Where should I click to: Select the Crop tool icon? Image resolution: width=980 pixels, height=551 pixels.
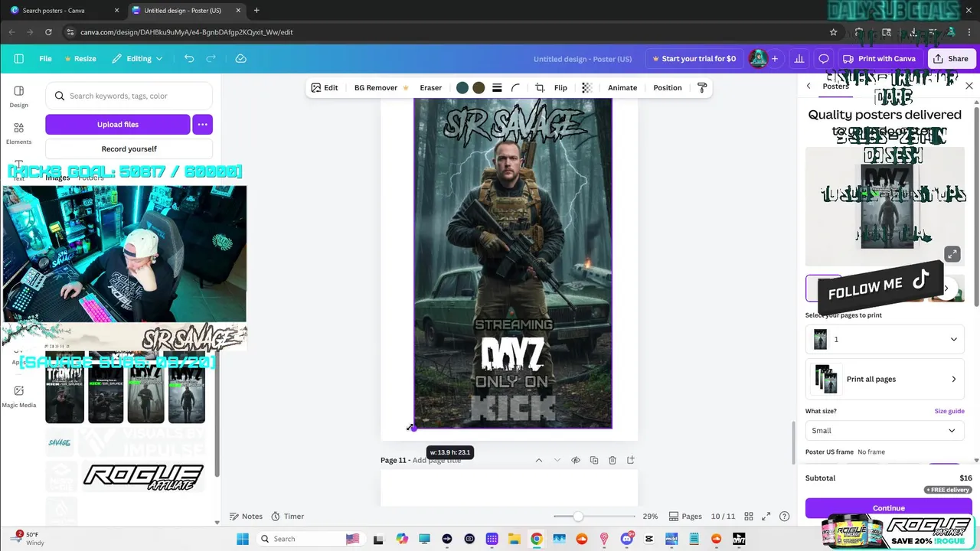540,88
